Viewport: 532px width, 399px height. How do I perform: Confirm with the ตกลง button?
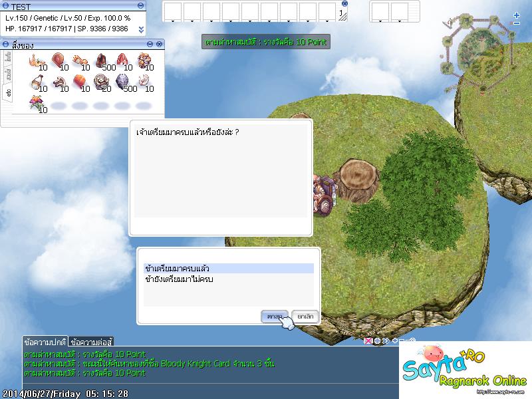(275, 317)
